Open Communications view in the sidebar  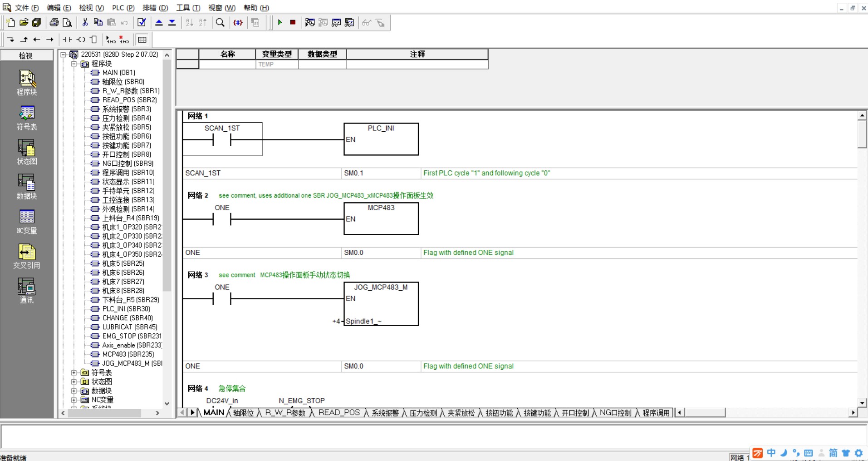[x=27, y=291]
